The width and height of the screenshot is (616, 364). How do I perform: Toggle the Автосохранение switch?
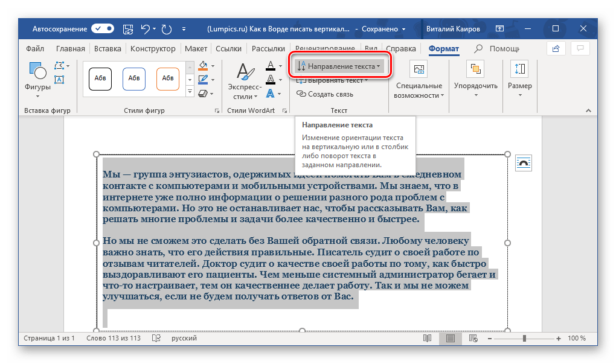tap(102, 28)
